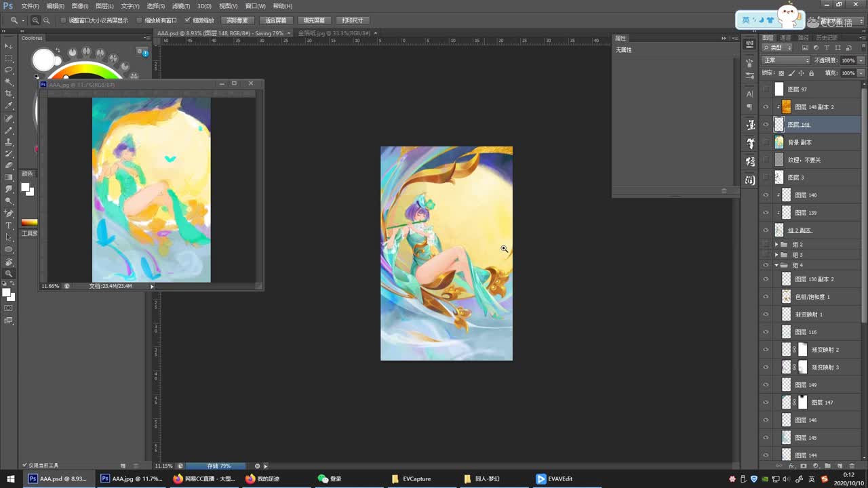868x488 pixels.
Task: Open the 图像 menu
Action: pos(80,6)
